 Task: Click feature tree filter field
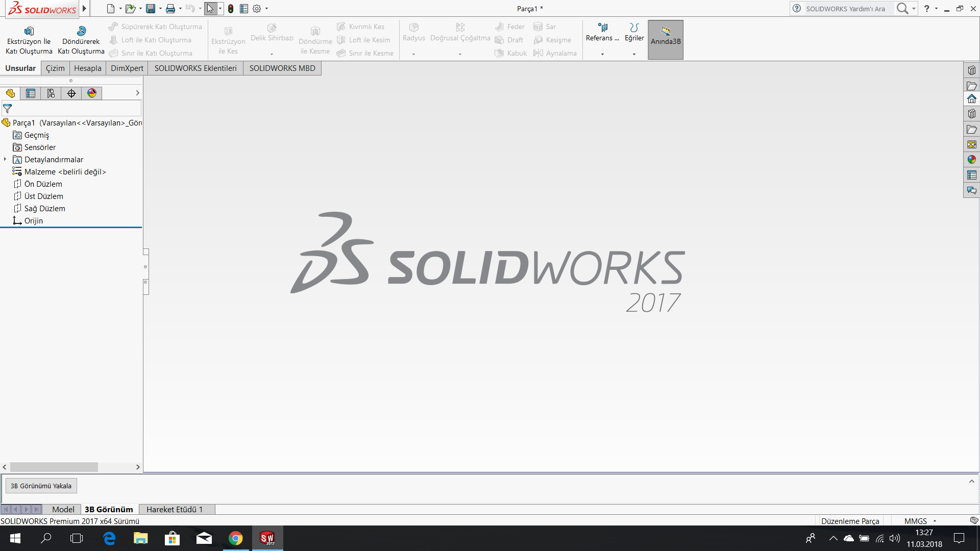tap(71, 108)
